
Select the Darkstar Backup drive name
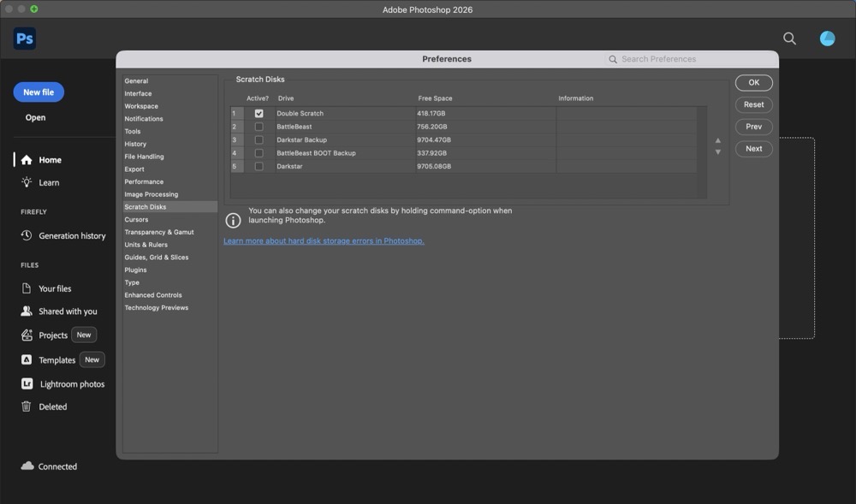pos(301,139)
